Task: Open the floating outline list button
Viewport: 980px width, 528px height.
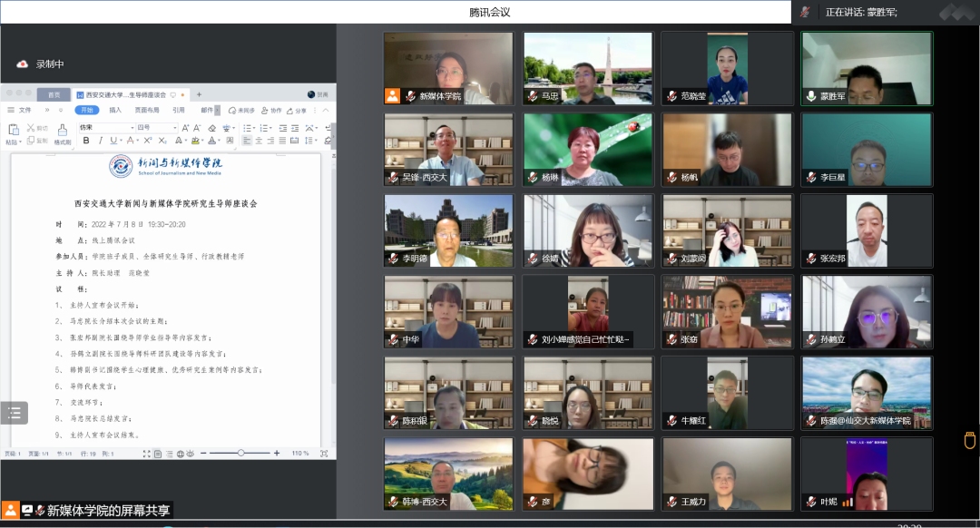Action: coord(15,413)
